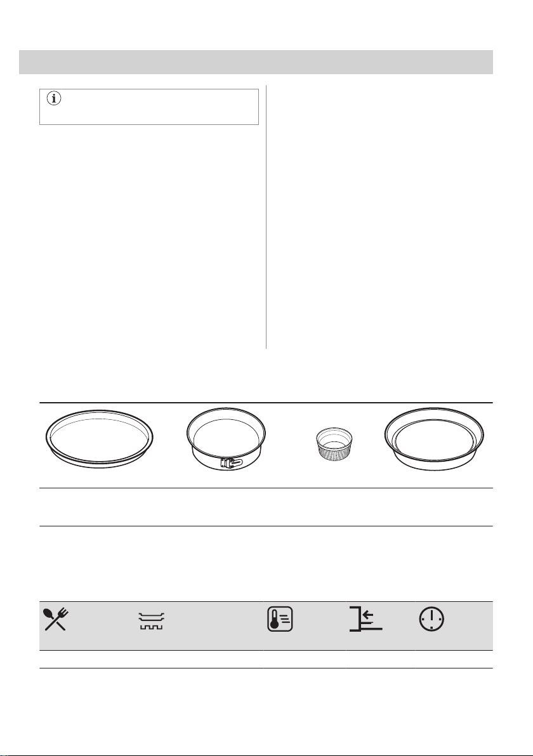Click the grey cell with the shelf icon
The image size is (533, 756).
pyautogui.click(x=380, y=626)
